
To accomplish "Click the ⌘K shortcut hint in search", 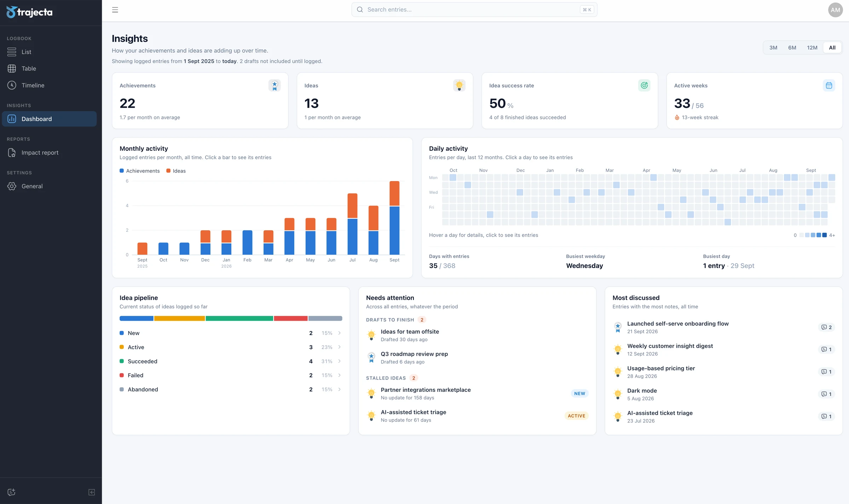I will click(587, 10).
